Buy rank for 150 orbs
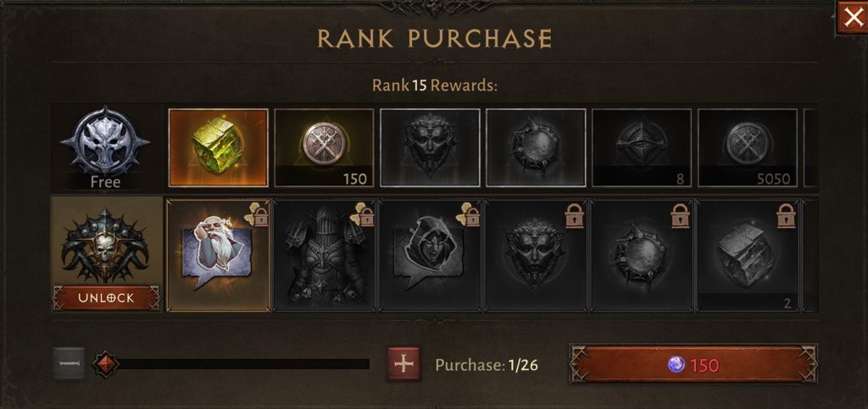The image size is (868, 409). tap(693, 364)
